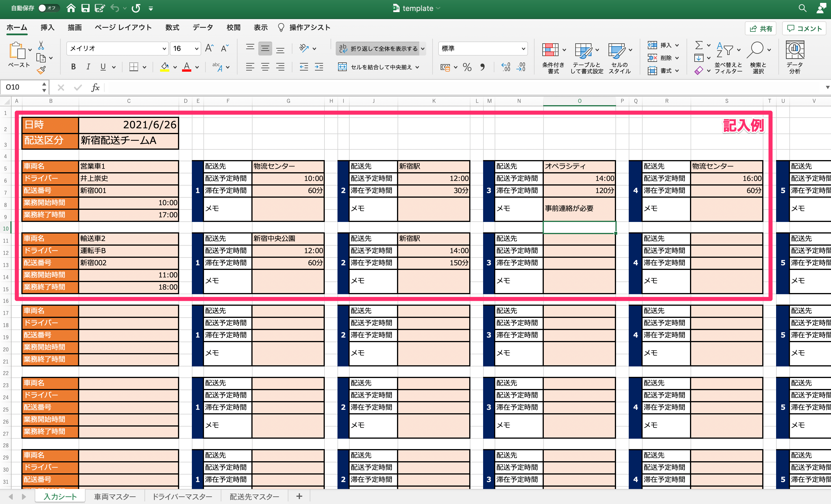Image resolution: width=831 pixels, height=504 pixels.
Task: Click the Undo arrow icon
Action: 115,8
